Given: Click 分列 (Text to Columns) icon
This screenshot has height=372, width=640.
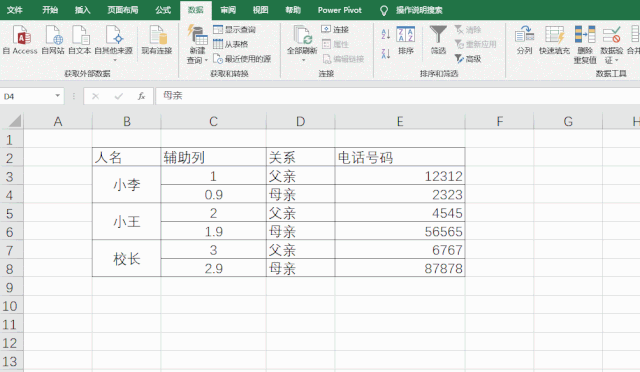Looking at the screenshot, I should (524, 40).
